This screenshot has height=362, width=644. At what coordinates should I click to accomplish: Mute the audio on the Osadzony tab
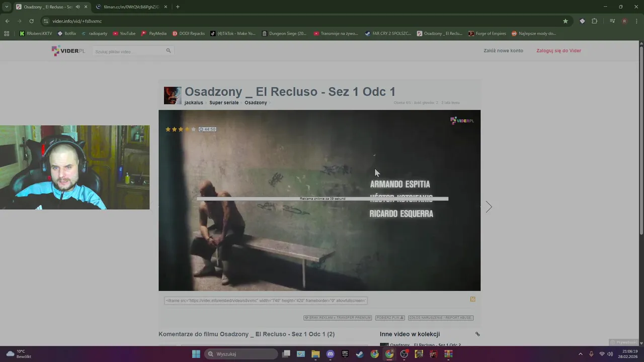(x=77, y=7)
